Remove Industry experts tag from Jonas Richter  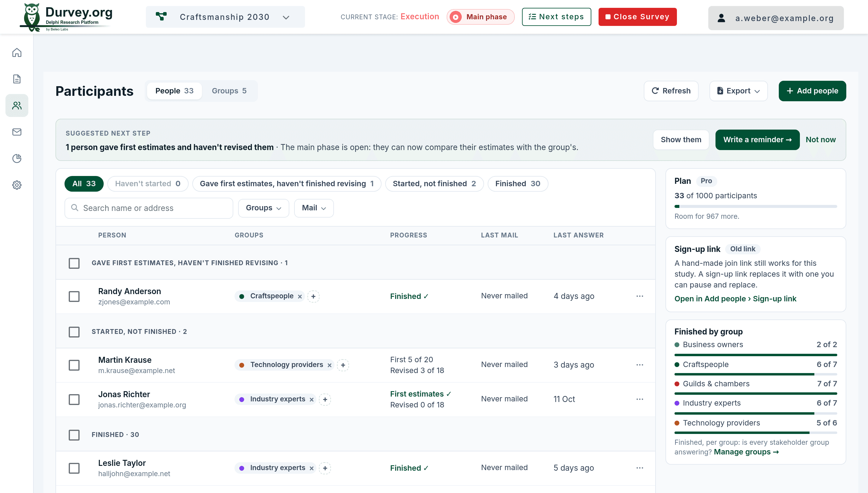pos(311,400)
